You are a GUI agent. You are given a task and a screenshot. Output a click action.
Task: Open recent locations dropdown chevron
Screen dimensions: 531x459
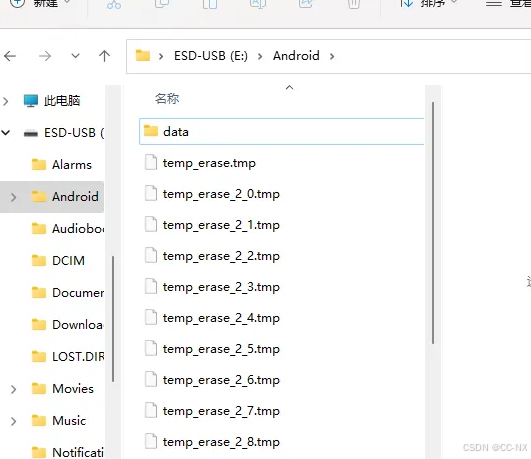click(x=76, y=56)
